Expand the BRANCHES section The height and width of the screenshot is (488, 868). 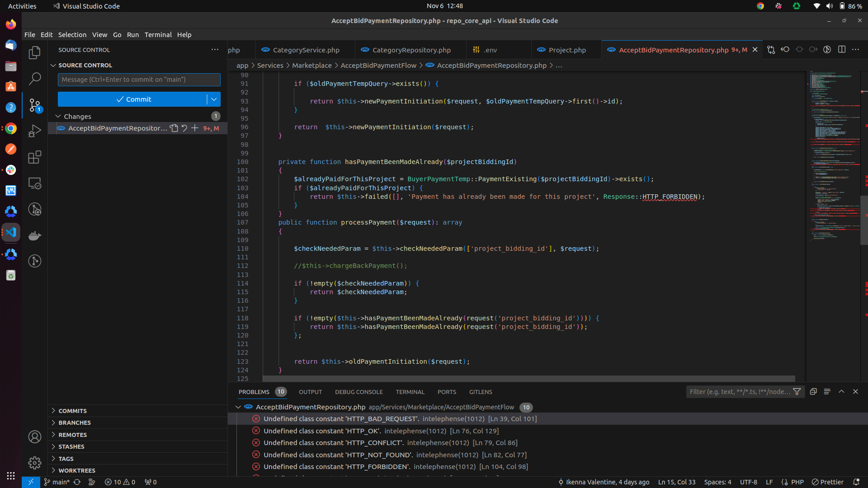click(75, 422)
